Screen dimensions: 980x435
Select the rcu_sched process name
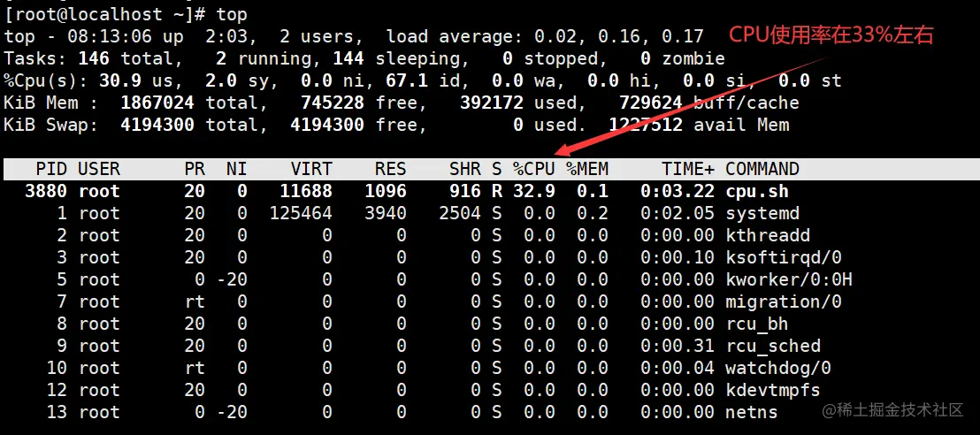tap(773, 346)
